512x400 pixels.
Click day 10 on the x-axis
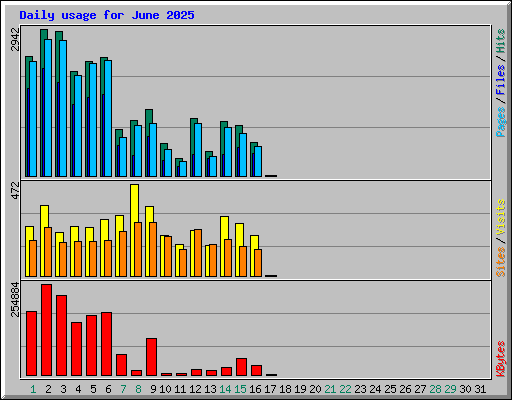(x=165, y=389)
